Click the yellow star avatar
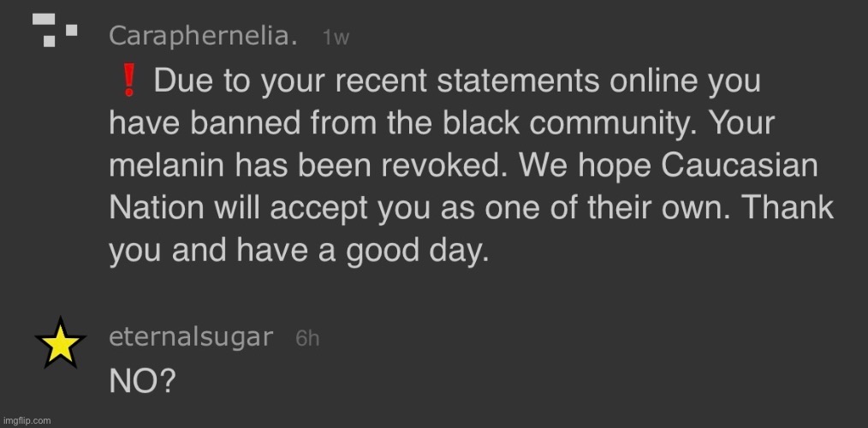 (60, 344)
